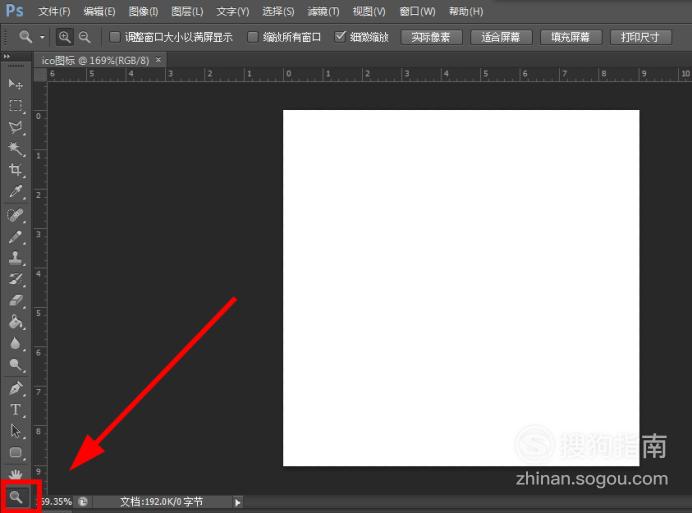Click the zoom percentage field in status bar
Viewport: 692px width, 513px height.
pos(56,502)
